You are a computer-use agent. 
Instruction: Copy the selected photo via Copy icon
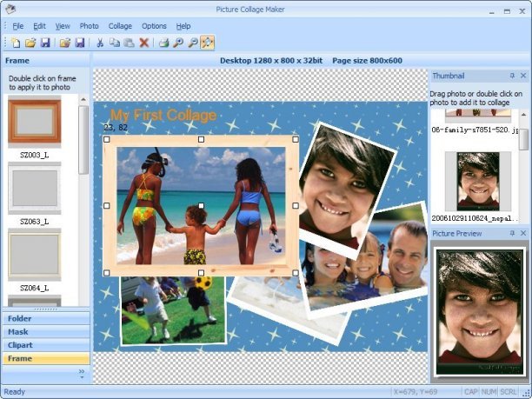click(x=115, y=43)
